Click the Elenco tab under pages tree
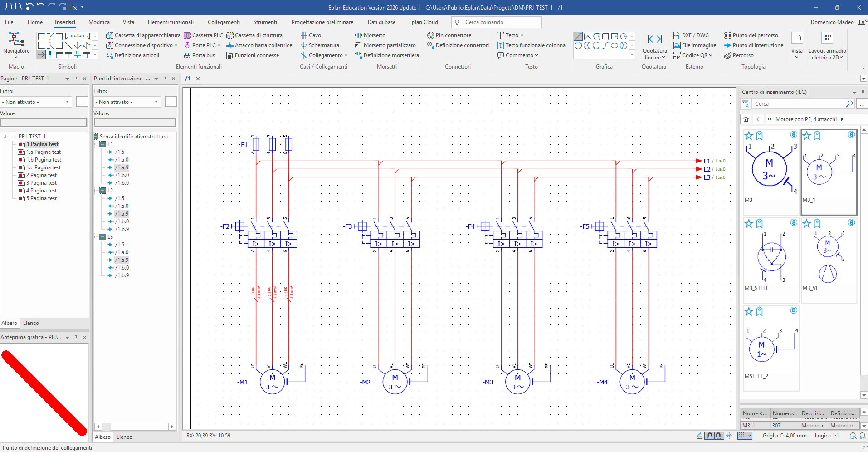The width and height of the screenshot is (868, 452). click(x=31, y=323)
